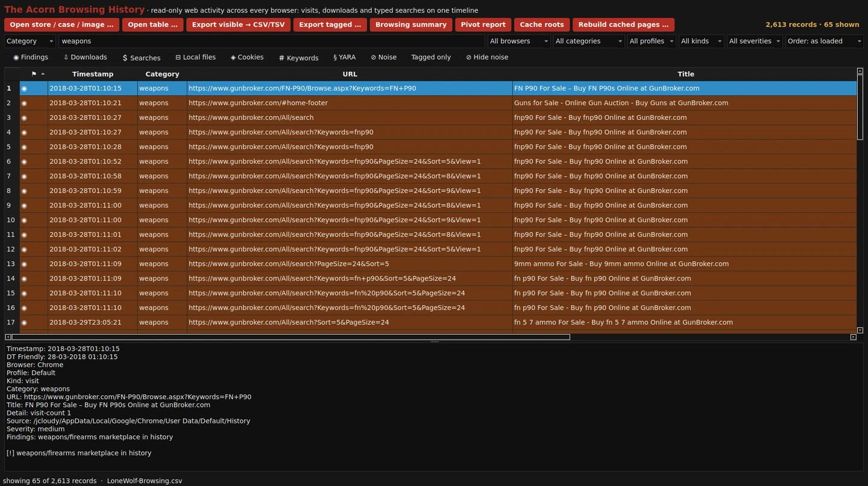Click LoneWolf-Browsing.csv in status bar
The height and width of the screenshot is (486, 868).
(x=145, y=481)
